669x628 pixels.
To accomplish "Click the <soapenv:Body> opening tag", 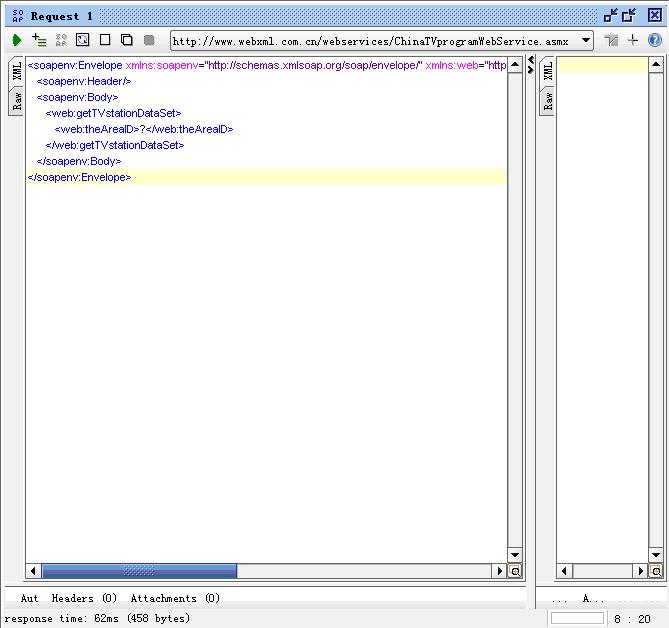I will [77, 97].
